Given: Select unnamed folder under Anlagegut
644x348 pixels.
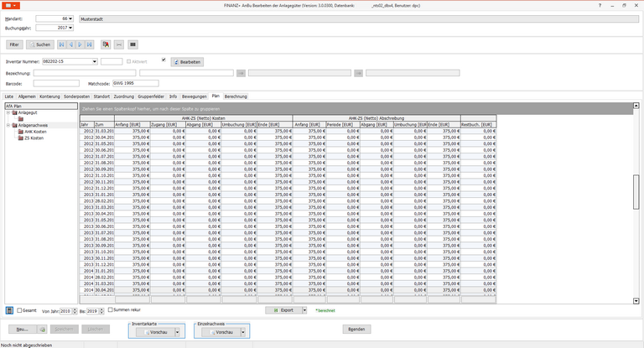Looking at the screenshot, I should (20, 119).
